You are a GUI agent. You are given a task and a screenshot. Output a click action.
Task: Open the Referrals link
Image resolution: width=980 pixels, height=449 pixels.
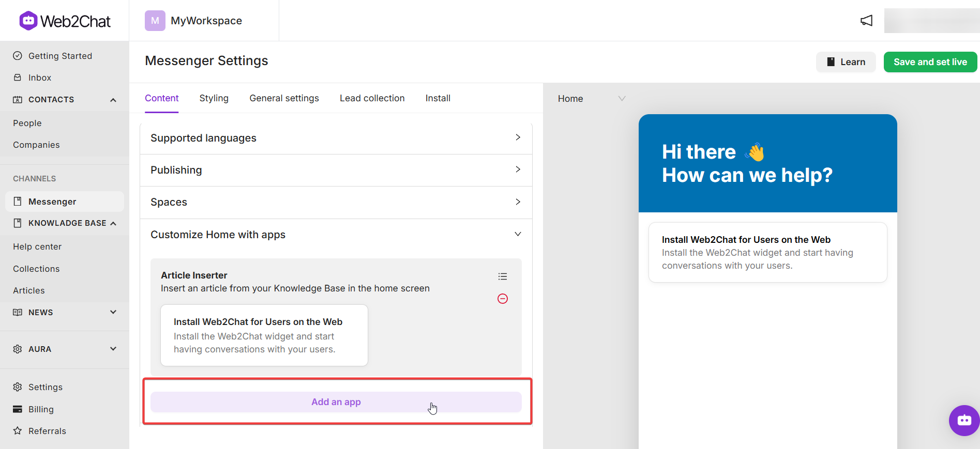tap(47, 431)
